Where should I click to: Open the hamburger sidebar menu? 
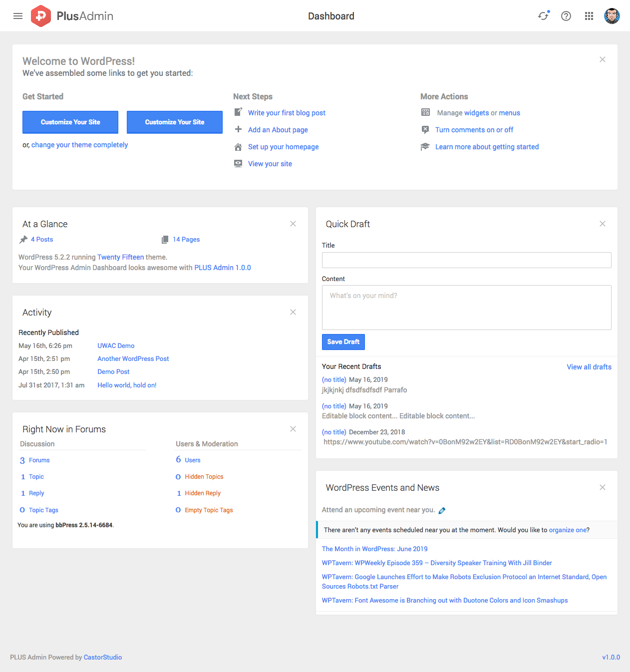18,16
